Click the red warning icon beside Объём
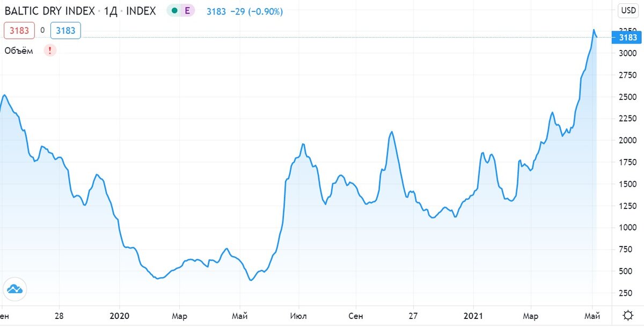 [x=49, y=50]
